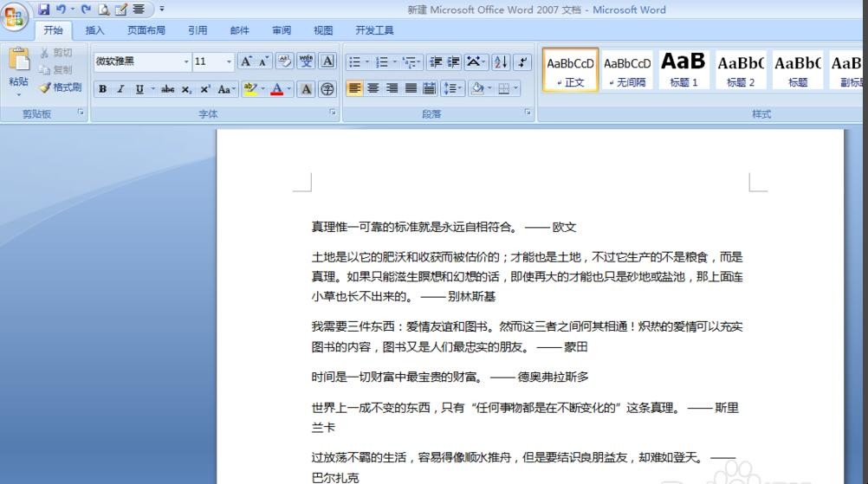This screenshot has height=484, width=868.
Task: Toggle italic formatting
Action: 120,89
